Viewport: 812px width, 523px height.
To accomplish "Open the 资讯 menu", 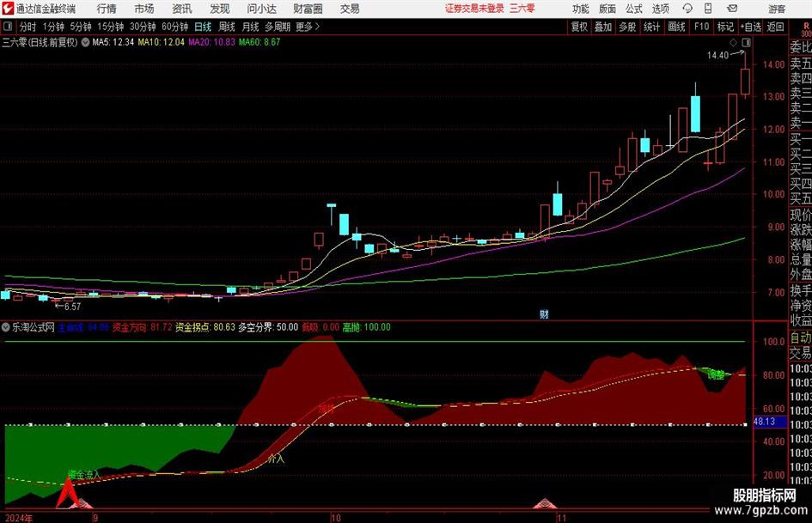I will click(x=182, y=9).
